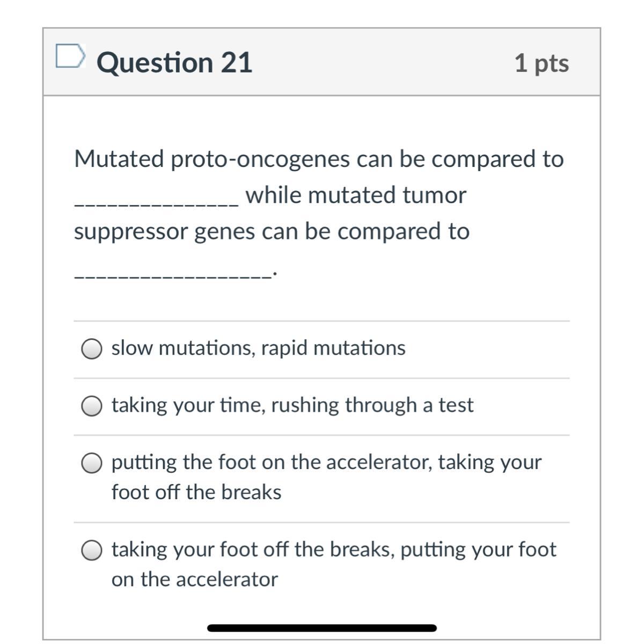This screenshot has height=644, width=644.
Task: Pick radio for 'taking your foot off the breaks'
Action: tap(92, 551)
